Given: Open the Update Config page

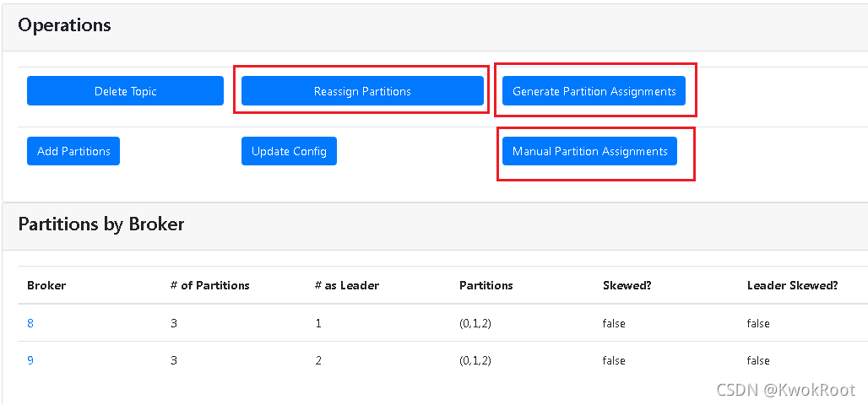Looking at the screenshot, I should point(289,151).
